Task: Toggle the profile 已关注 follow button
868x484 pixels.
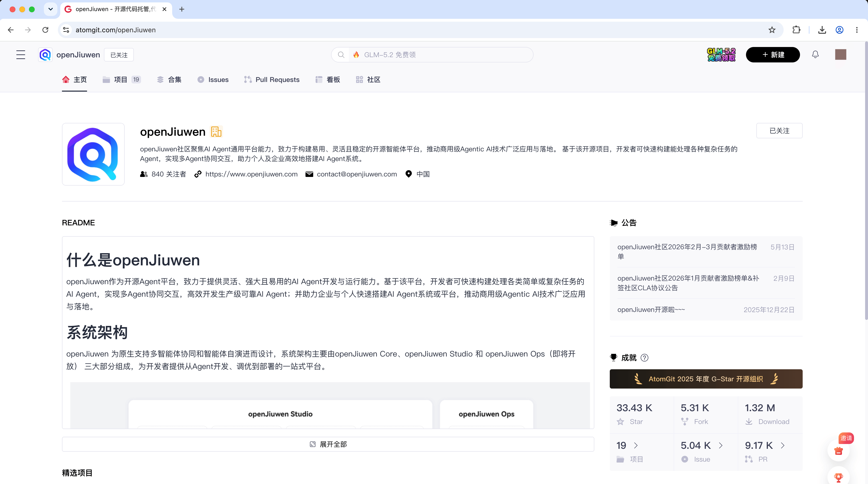Action: [x=779, y=131]
